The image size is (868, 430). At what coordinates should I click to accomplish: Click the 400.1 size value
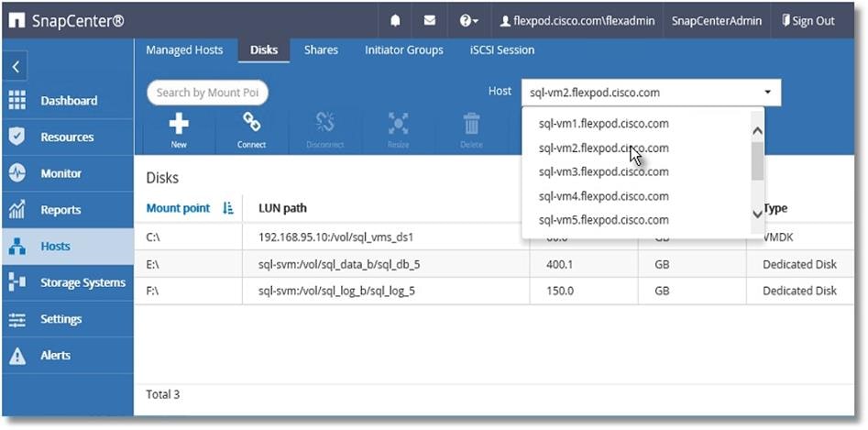coord(559,265)
